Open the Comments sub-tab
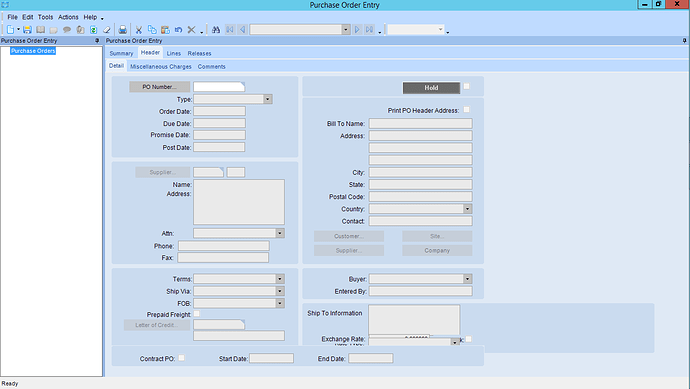This screenshot has height=389, width=690. pos(212,66)
